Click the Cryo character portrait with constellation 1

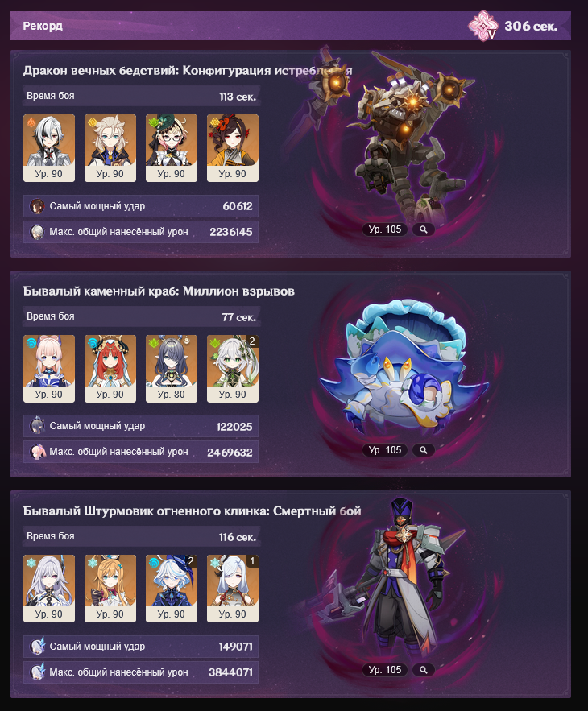coord(233,589)
